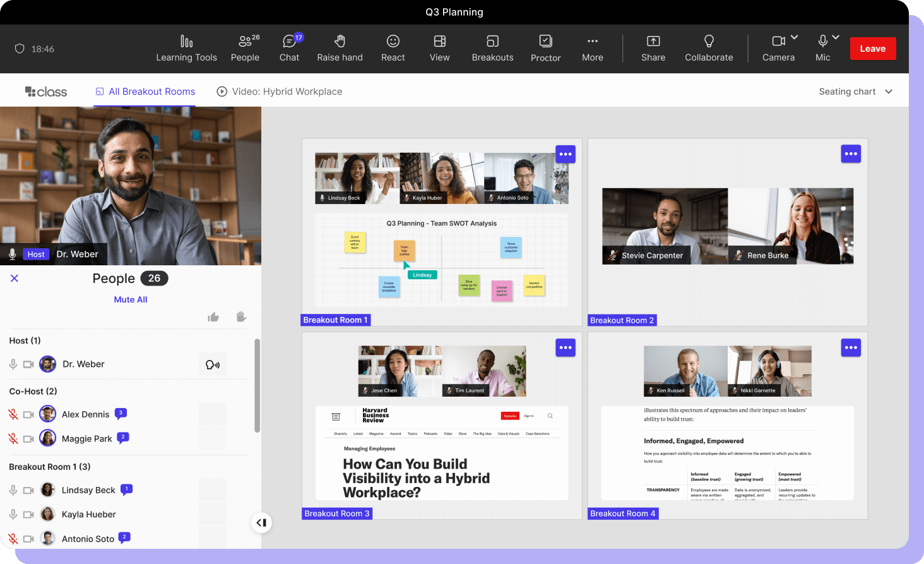924x564 pixels.
Task: Click the Mute All link
Action: pos(131,299)
